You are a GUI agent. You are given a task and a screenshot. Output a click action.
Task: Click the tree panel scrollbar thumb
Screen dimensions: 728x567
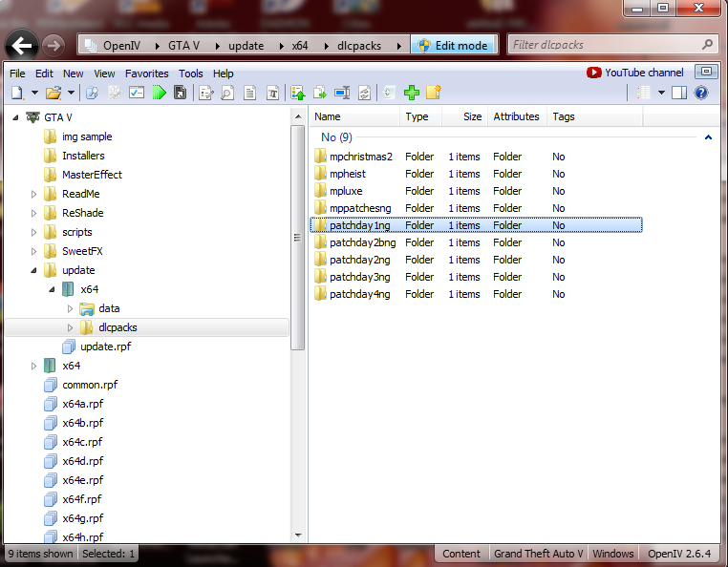298,238
